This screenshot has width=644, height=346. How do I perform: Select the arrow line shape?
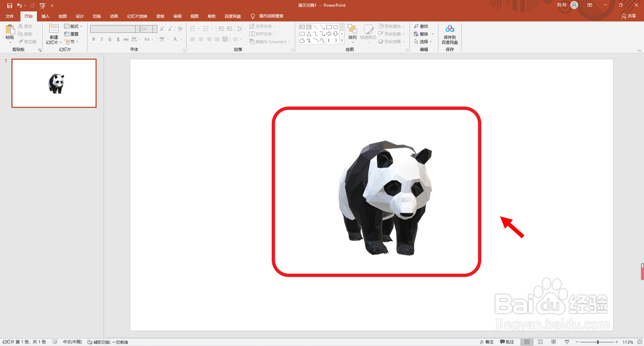322,27
